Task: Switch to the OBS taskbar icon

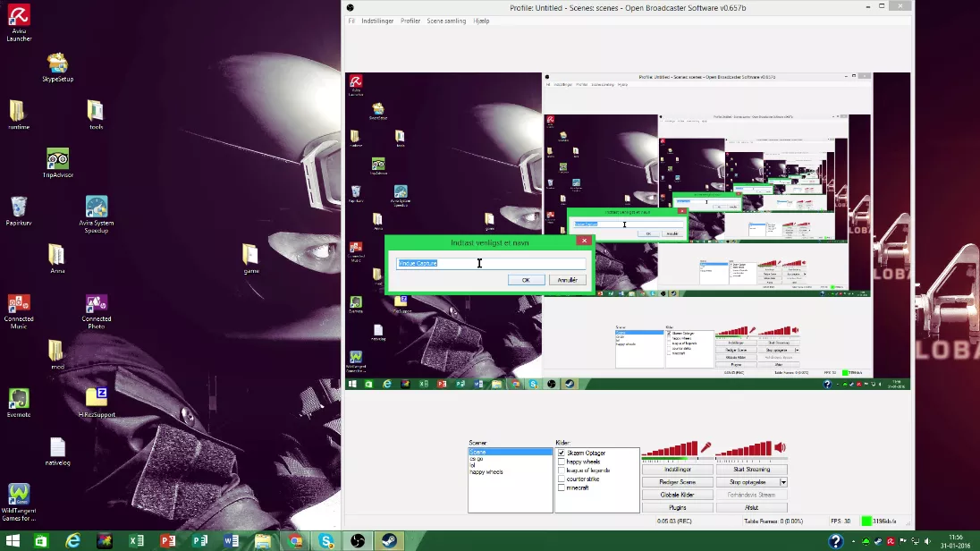Action: (358, 540)
